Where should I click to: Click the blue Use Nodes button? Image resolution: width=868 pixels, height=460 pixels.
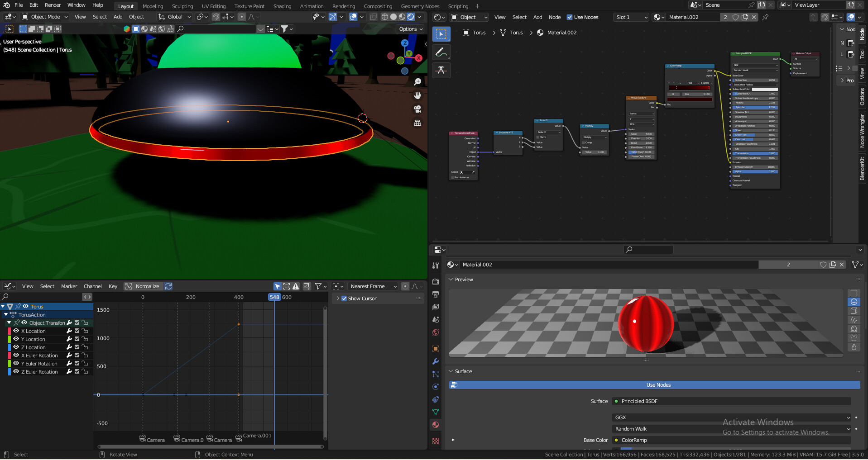pyautogui.click(x=658, y=385)
